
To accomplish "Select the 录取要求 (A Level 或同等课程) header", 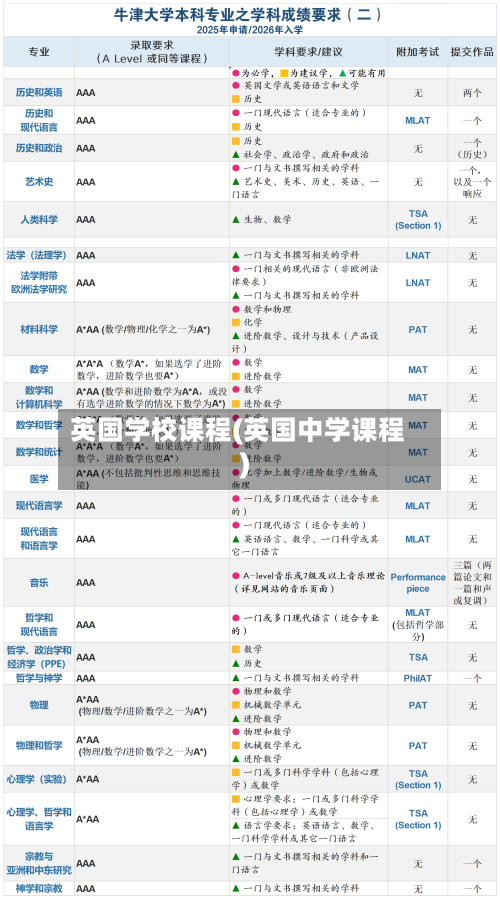I will pos(152,52).
